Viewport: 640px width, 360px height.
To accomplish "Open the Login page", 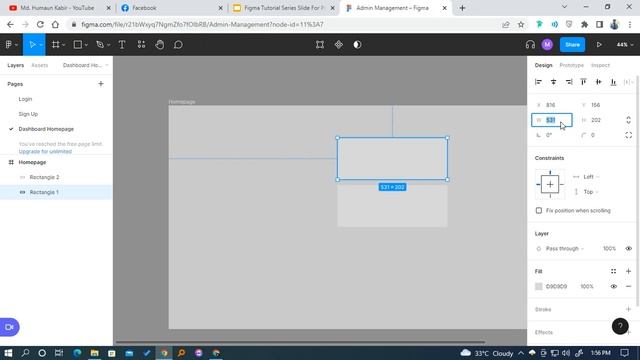I will (x=25, y=99).
